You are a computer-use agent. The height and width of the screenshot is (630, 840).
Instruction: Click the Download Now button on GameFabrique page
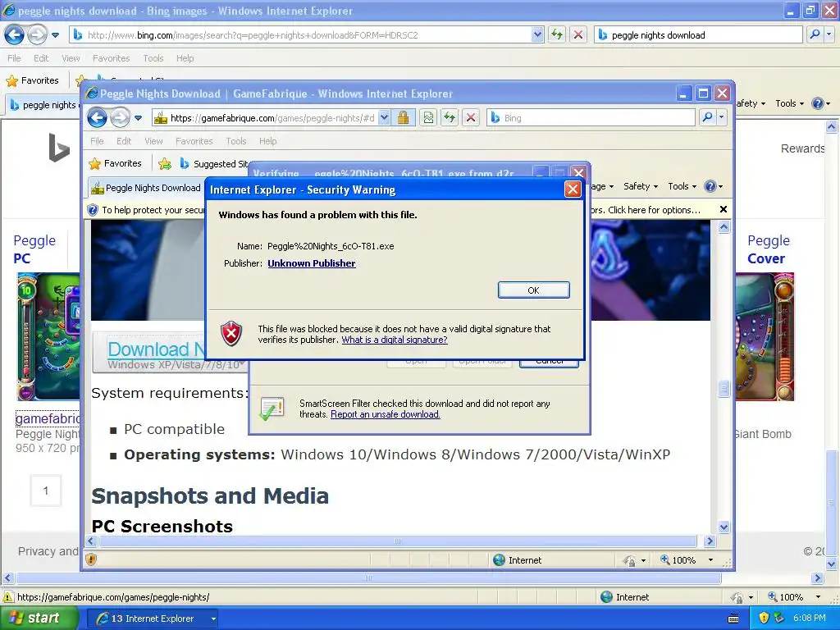[x=169, y=352]
